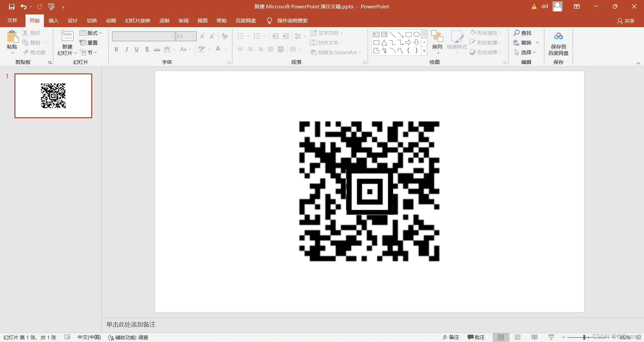Open Arrange (排列) options
This screenshot has width=644, height=342.
tap(437, 43)
